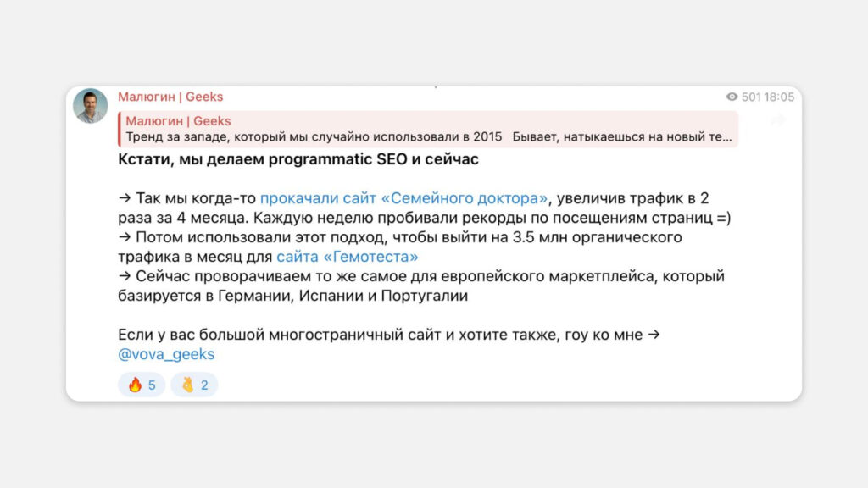Jump to quoted post via Малюгин | Geeks reply name
868x488 pixels.
178,121
